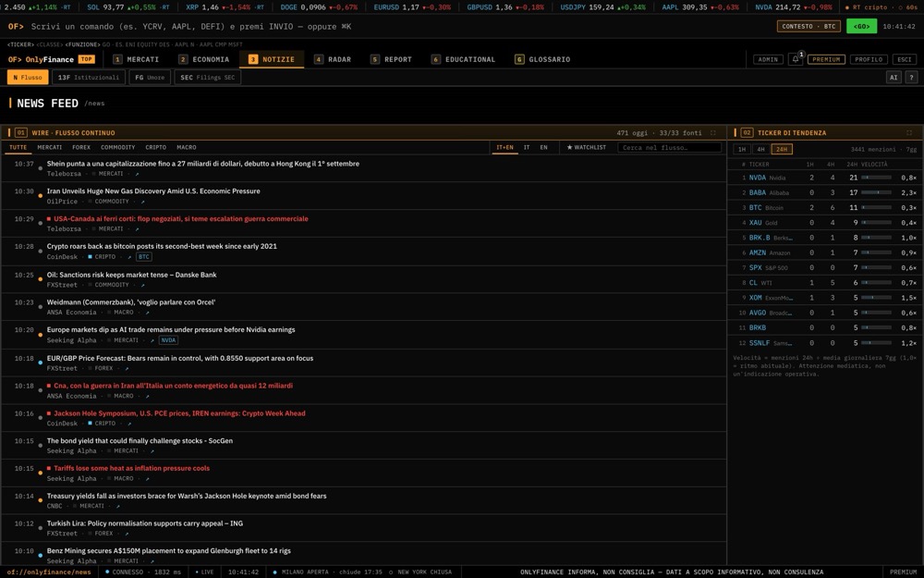This screenshot has width=924, height=578.
Task: Open external link arrow for Cna Iran energy article
Action: [147, 397]
